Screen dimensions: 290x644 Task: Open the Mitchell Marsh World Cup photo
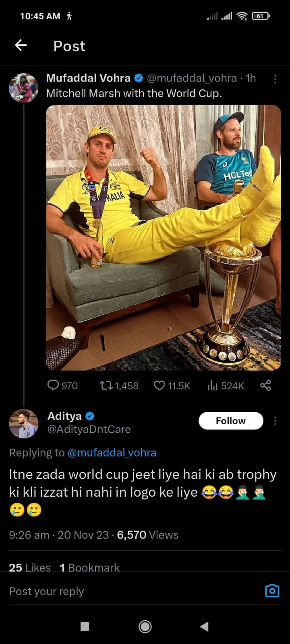click(x=163, y=237)
